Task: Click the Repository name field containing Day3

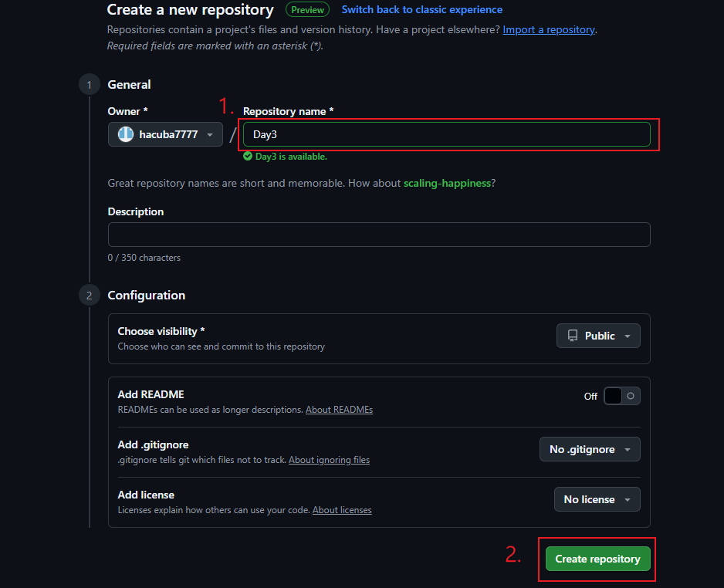Action: 446,134
